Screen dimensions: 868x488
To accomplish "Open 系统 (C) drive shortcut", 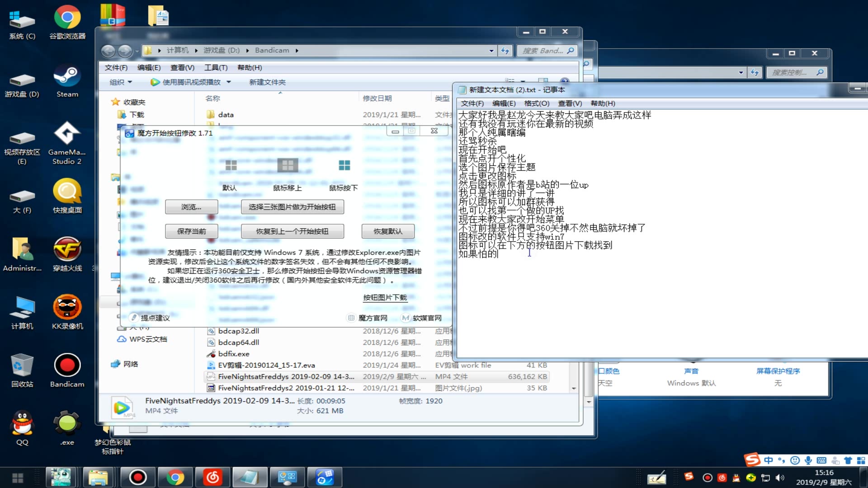I will [22, 25].
